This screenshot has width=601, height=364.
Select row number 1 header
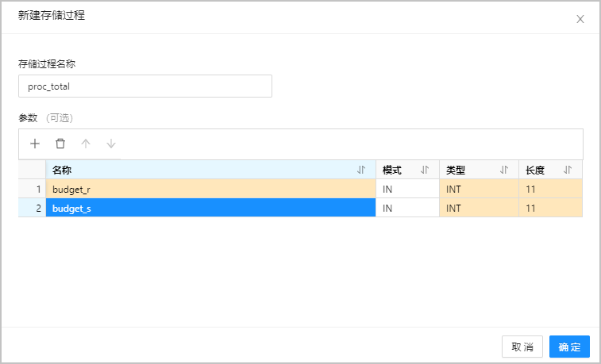pos(33,189)
